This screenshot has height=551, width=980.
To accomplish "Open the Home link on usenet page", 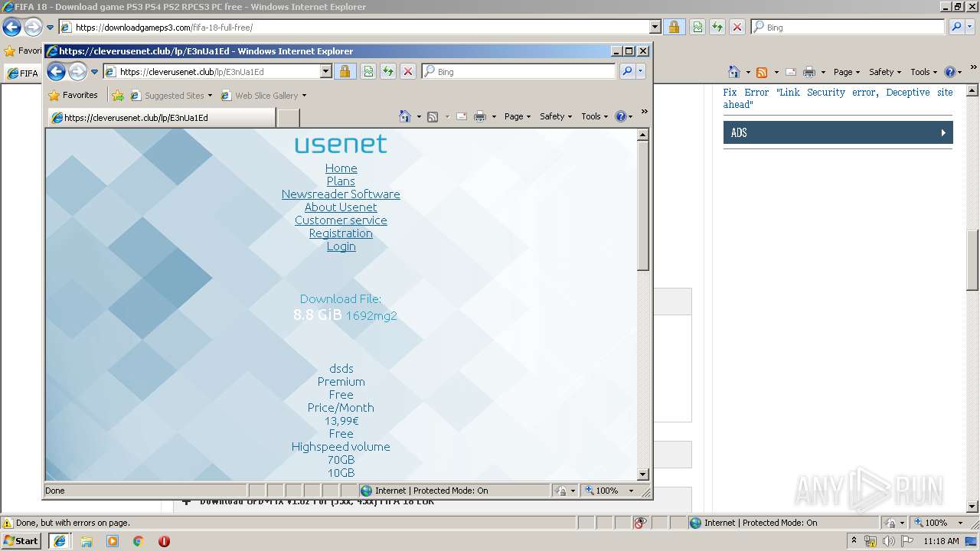I will click(x=341, y=168).
